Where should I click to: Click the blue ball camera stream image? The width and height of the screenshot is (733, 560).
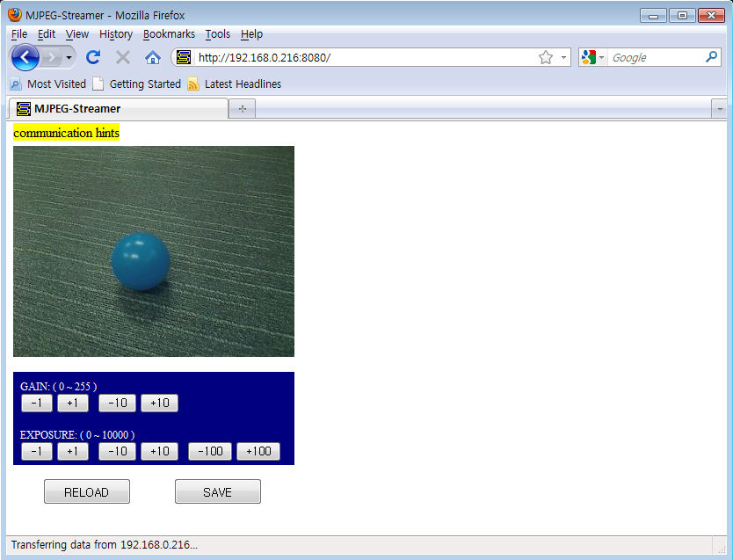(154, 251)
